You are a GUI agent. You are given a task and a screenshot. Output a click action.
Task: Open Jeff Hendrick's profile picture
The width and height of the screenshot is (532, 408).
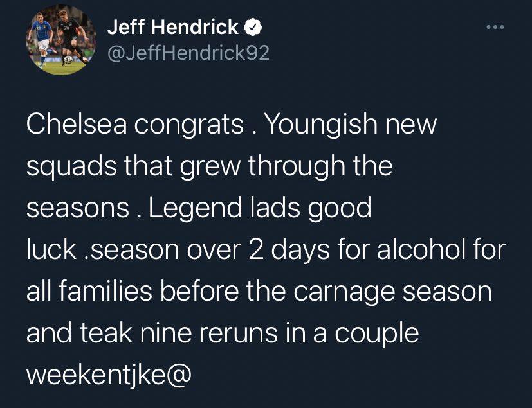point(61,40)
